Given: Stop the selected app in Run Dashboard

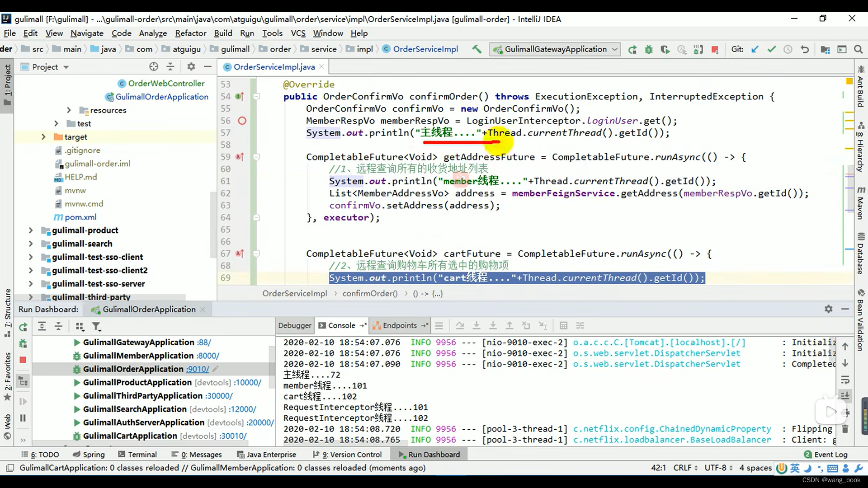Looking at the screenshot, I should click(23, 360).
